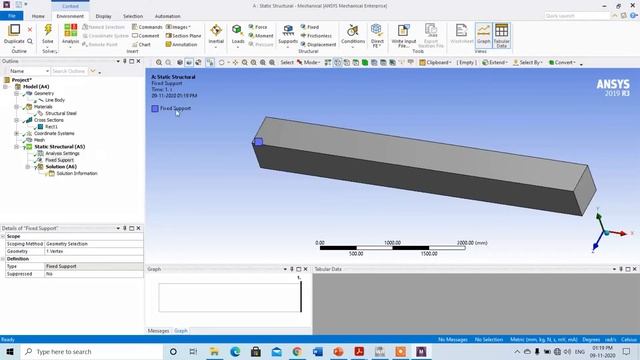Open the Supports icon
The height and width of the screenshot is (360, 640).
(288, 30)
